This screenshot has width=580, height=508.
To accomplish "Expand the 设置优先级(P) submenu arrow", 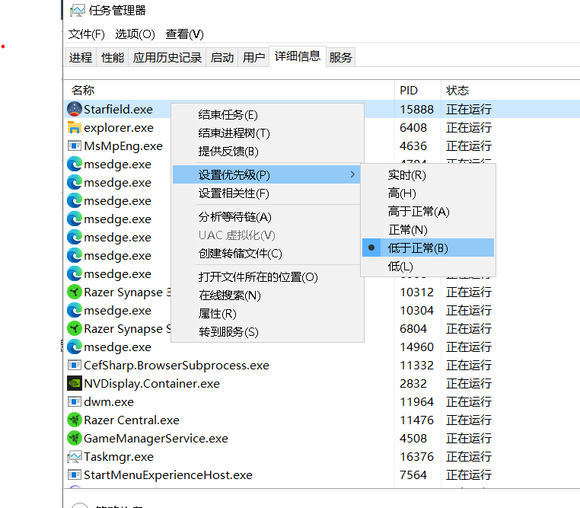I will click(353, 174).
